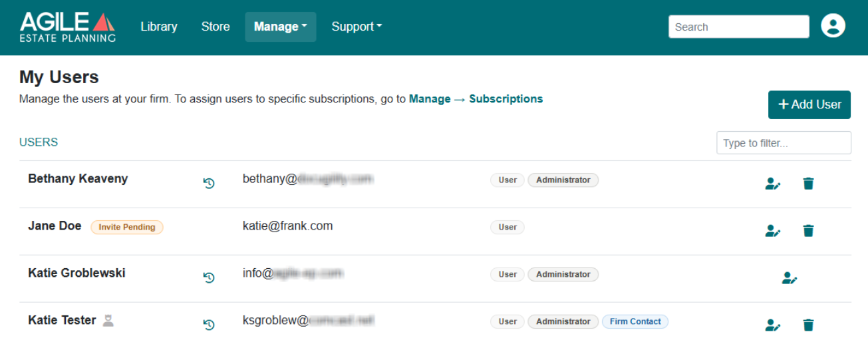Delete user Katie Tester

click(808, 325)
